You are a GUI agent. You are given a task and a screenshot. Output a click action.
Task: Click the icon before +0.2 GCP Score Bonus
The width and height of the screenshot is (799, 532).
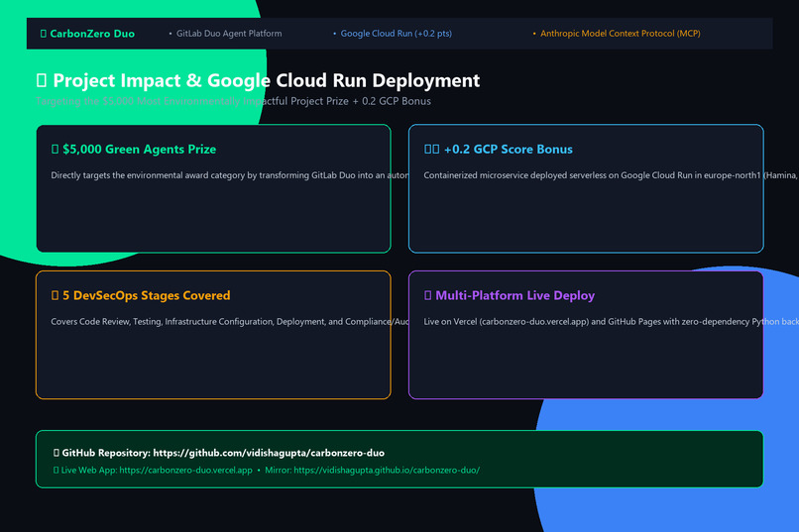pos(431,150)
